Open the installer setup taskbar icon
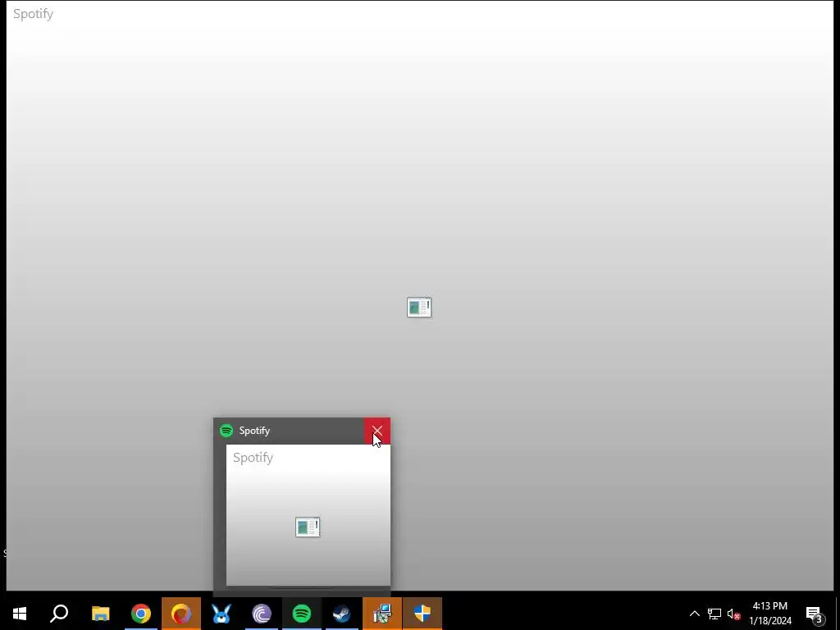 tap(382, 614)
